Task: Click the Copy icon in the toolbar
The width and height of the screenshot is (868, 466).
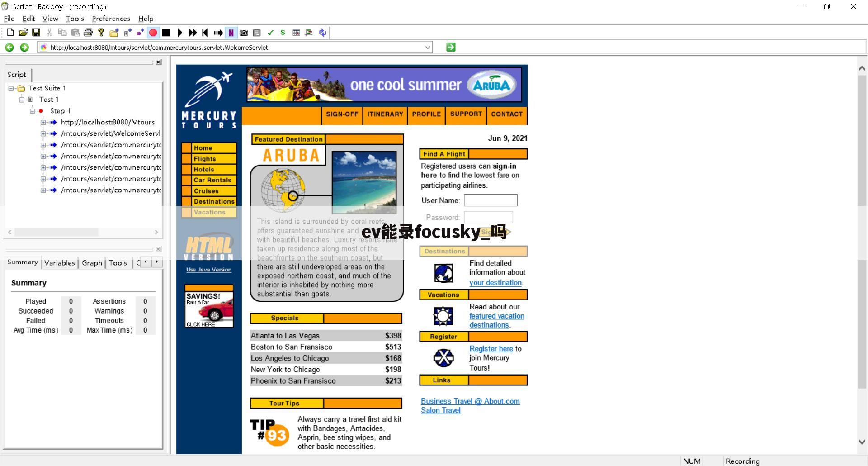Action: pyautogui.click(x=62, y=33)
